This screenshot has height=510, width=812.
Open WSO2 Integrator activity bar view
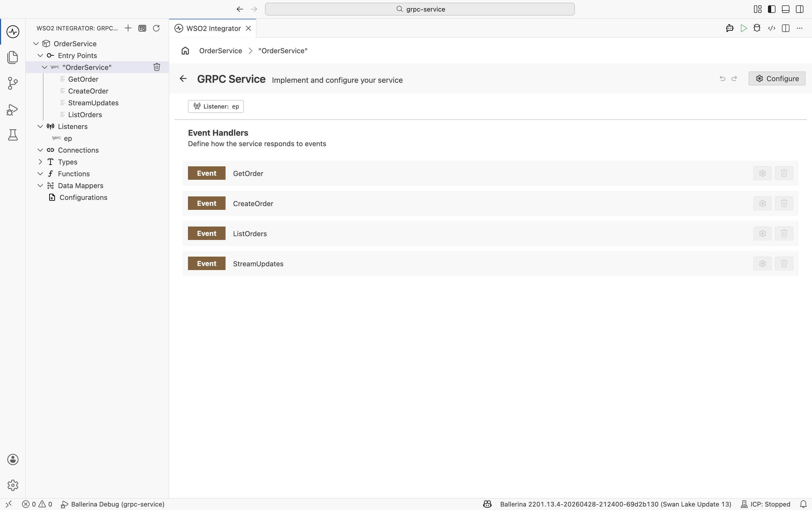pos(13,32)
